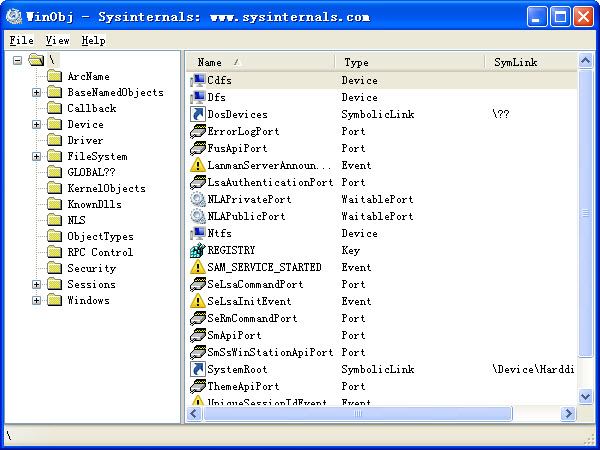Expand the FileSystem tree node
The width and height of the screenshot is (600, 450).
tap(36, 156)
